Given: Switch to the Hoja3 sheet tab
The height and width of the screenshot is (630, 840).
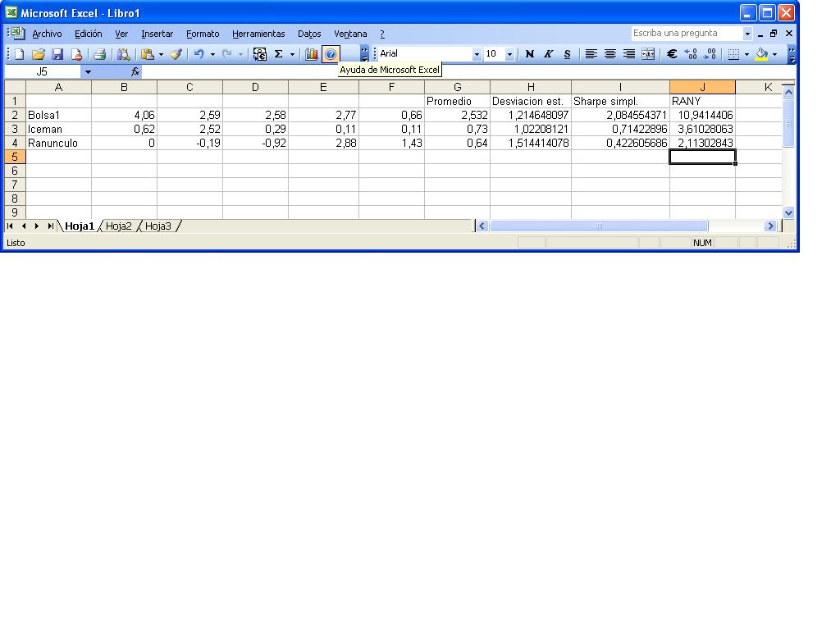Looking at the screenshot, I should 158,226.
